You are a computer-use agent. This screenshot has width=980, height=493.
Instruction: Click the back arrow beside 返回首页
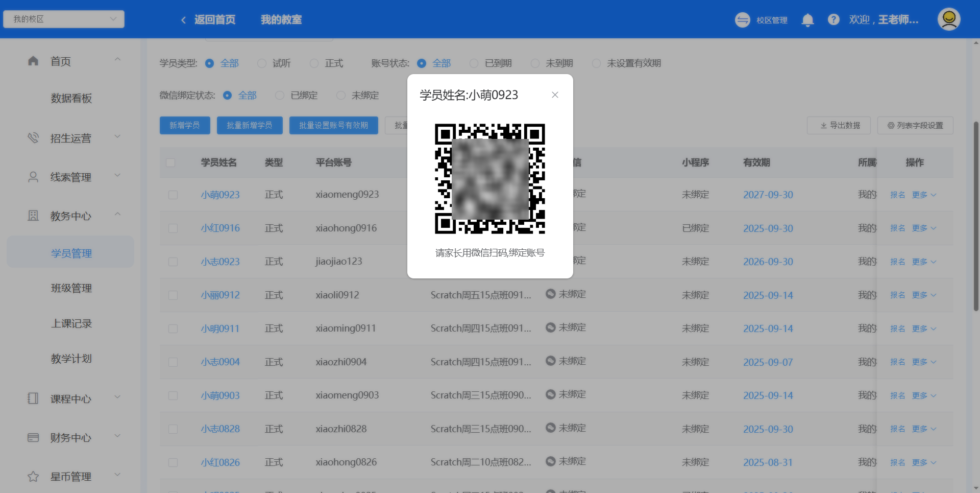(x=183, y=20)
